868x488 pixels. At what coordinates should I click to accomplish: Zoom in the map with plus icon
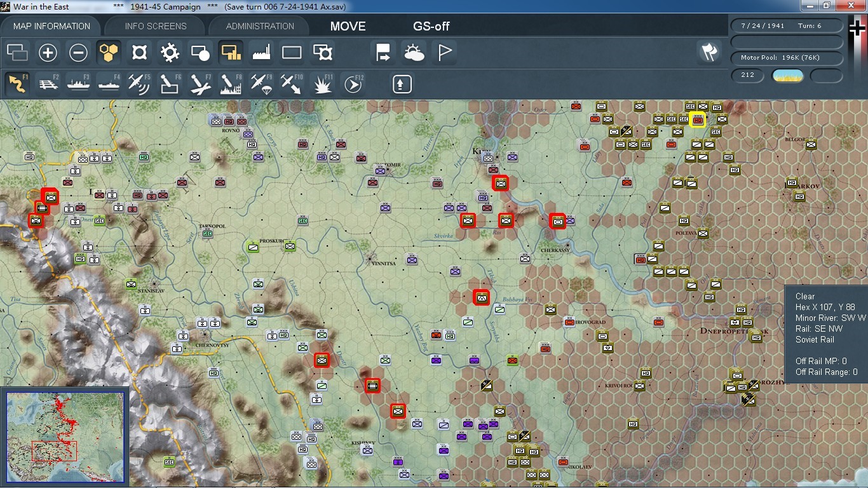48,53
